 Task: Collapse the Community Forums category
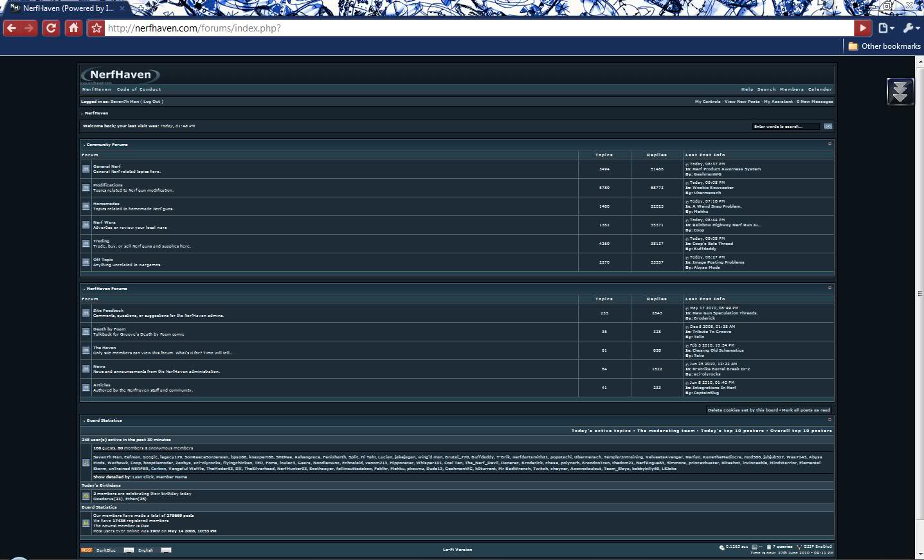point(829,144)
